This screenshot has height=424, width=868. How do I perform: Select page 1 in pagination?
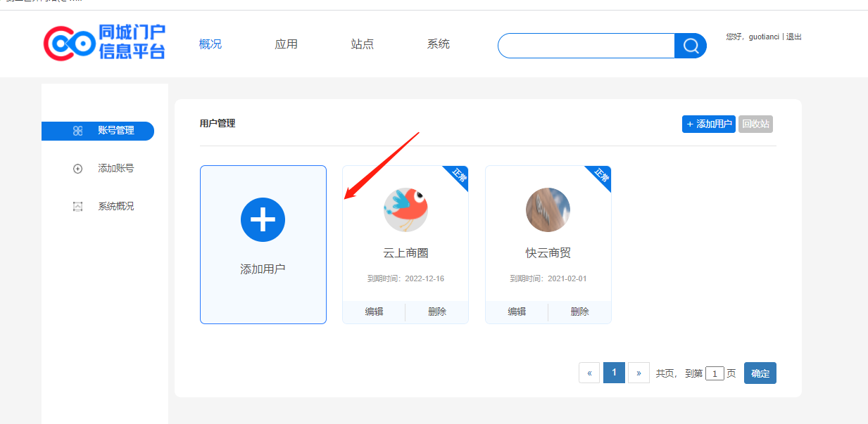tap(614, 373)
